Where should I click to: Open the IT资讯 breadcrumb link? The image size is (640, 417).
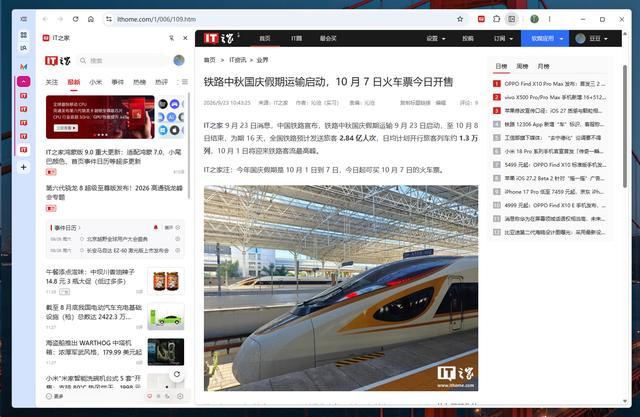(238, 60)
